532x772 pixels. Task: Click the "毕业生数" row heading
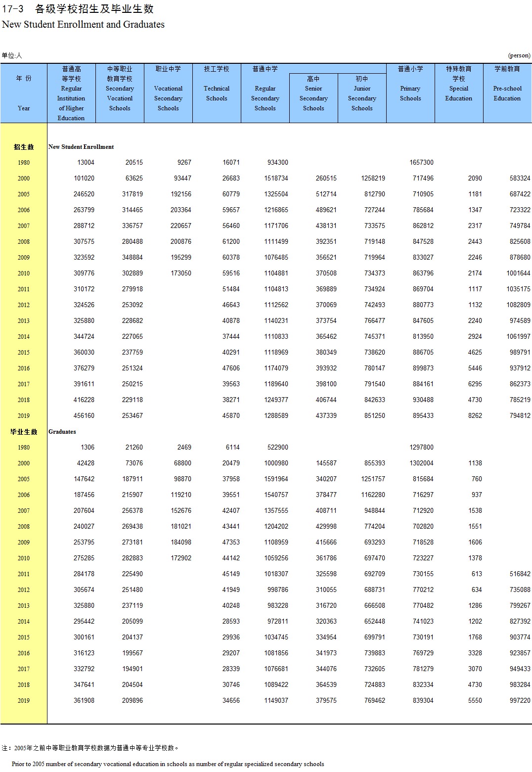24,432
